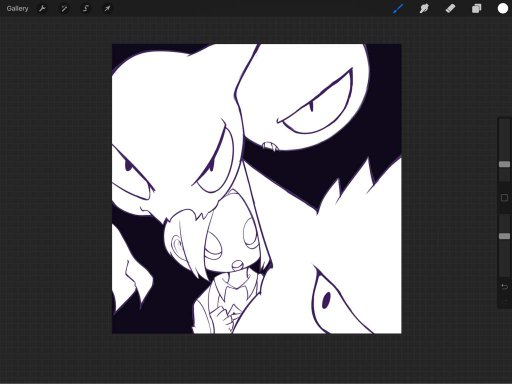Select the Brush paint tool
The width and height of the screenshot is (512, 384).
point(398,9)
